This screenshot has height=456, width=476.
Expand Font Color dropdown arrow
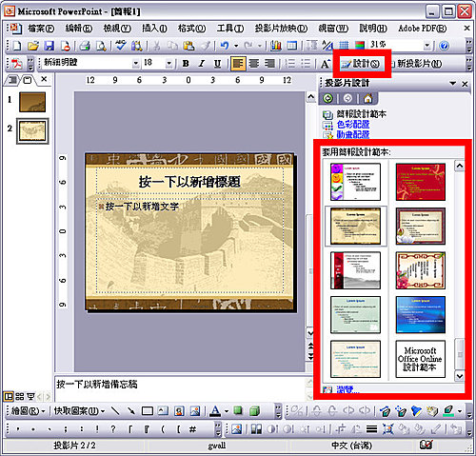pos(227,411)
